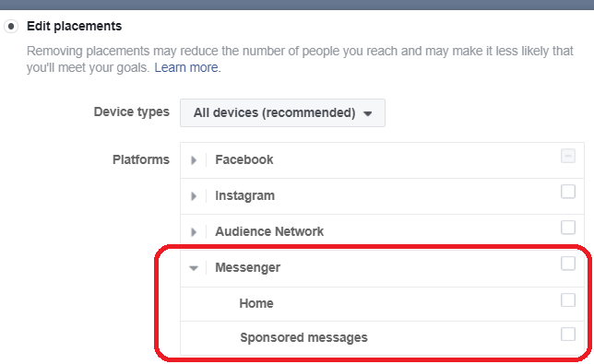594x364 pixels.
Task: Check the Instagram platform checkbox
Action: (x=568, y=192)
